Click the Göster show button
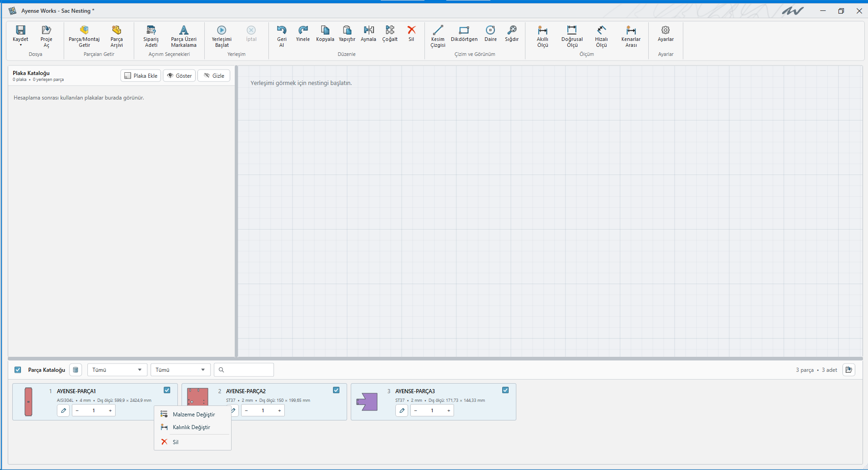This screenshot has height=470, width=868. [x=179, y=75]
